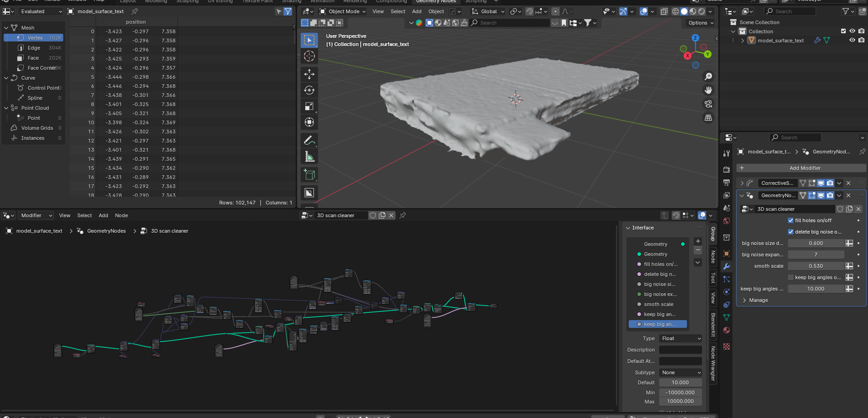Expand the Manage section
This screenshot has height=418, width=868.
tap(755, 300)
